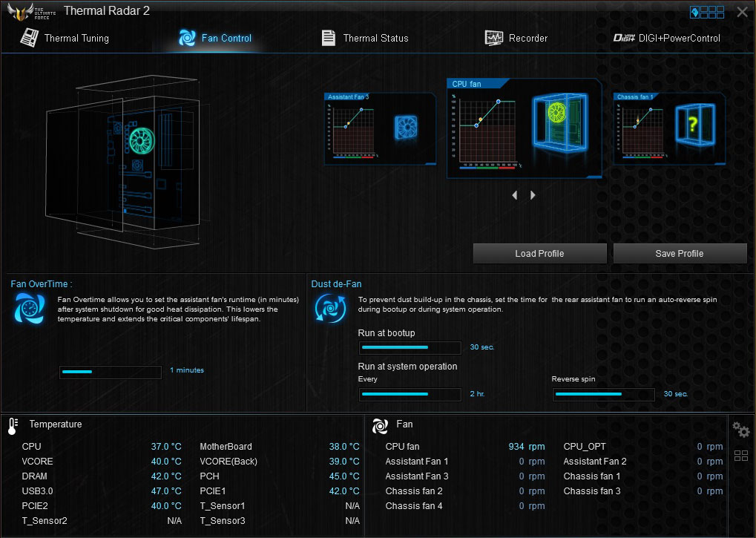Click CPU_OPT in the Fan list
Screen dimensions: 756x538
585,447
